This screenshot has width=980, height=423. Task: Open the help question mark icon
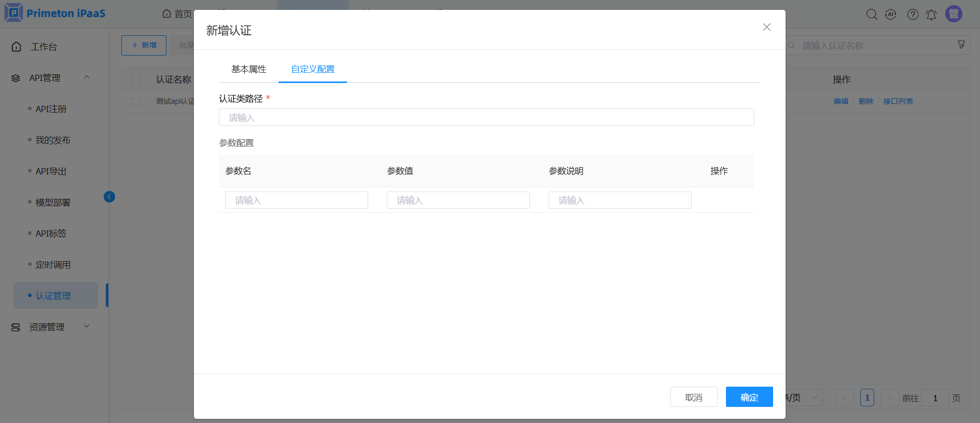(x=913, y=15)
